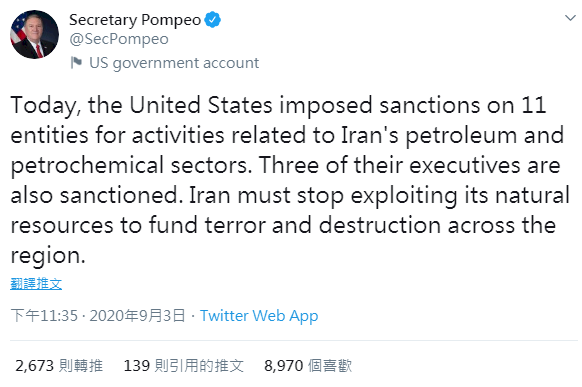The image size is (582, 387).
Task: Click the 下午11:35 timestamp
Action: tap(44, 316)
